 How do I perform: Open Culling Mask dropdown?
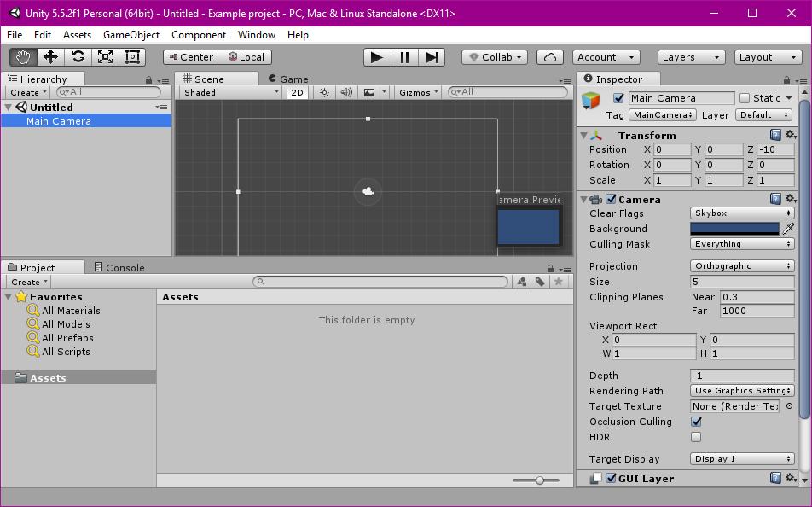click(742, 243)
